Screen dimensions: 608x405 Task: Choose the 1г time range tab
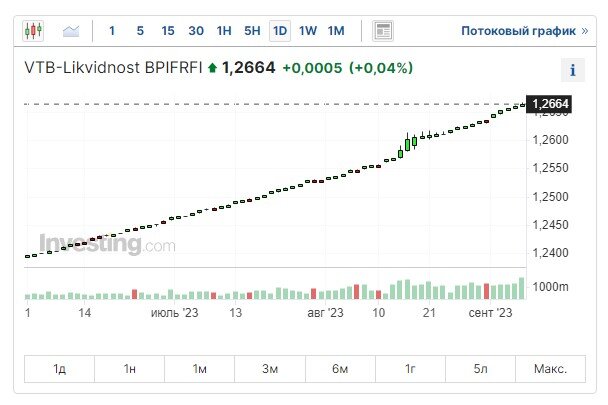tap(410, 369)
